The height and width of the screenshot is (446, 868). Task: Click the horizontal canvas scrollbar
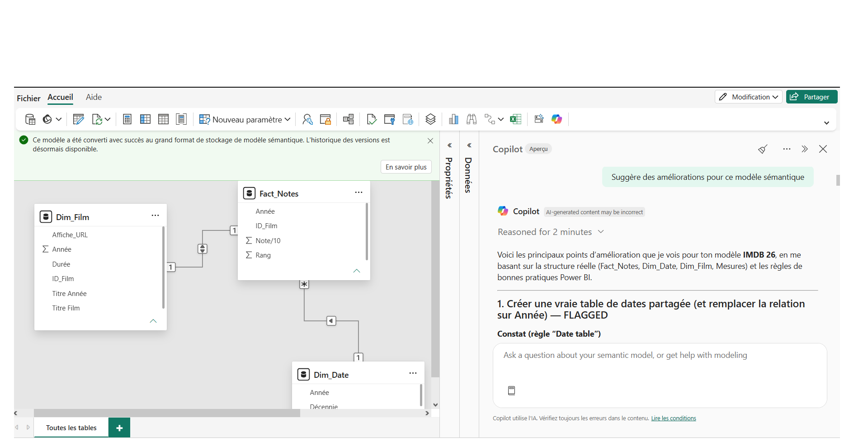point(167,413)
